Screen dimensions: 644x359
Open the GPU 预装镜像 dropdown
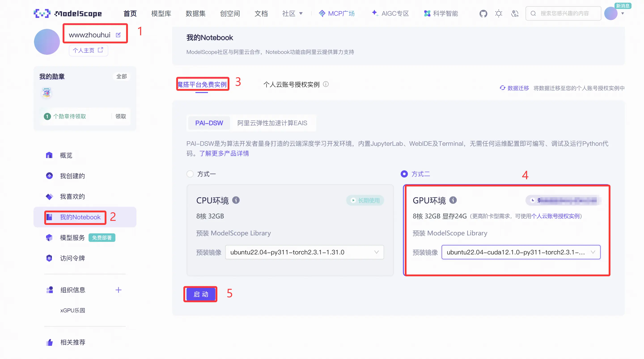coord(521,252)
